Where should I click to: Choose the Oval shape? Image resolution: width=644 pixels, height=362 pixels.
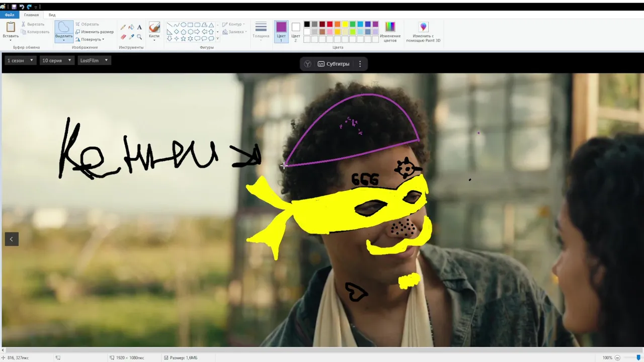(184, 25)
